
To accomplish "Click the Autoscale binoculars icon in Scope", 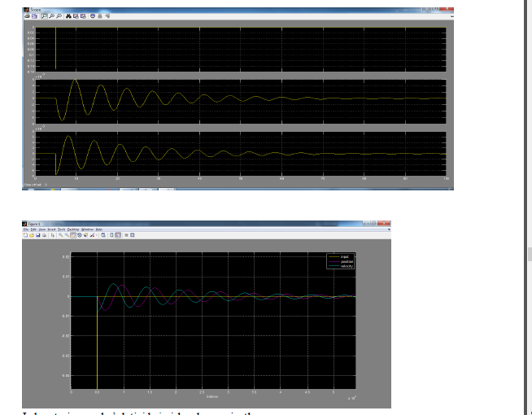I will coord(68,15).
